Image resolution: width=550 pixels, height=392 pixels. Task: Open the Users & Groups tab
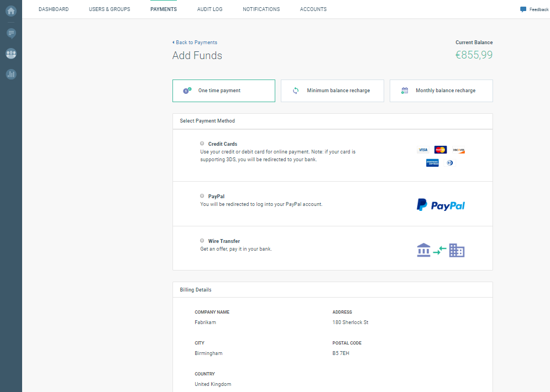coord(109,9)
